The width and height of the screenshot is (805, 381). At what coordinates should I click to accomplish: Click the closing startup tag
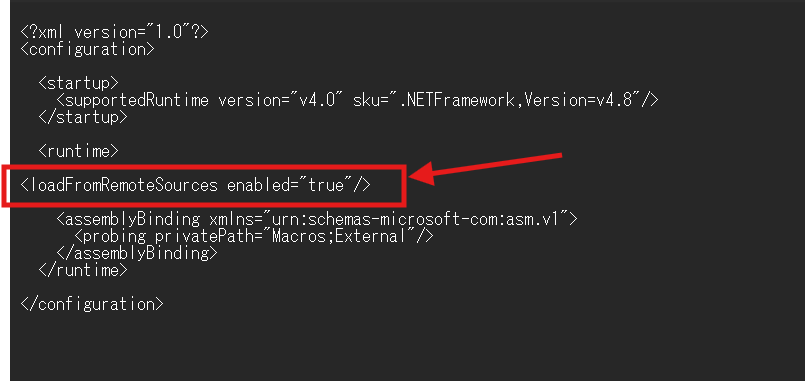coord(83,117)
